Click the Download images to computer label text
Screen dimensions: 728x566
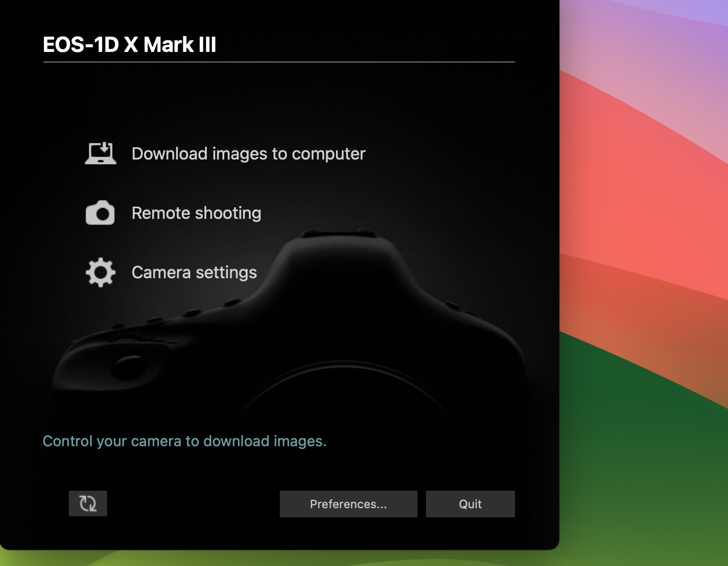[248, 154]
